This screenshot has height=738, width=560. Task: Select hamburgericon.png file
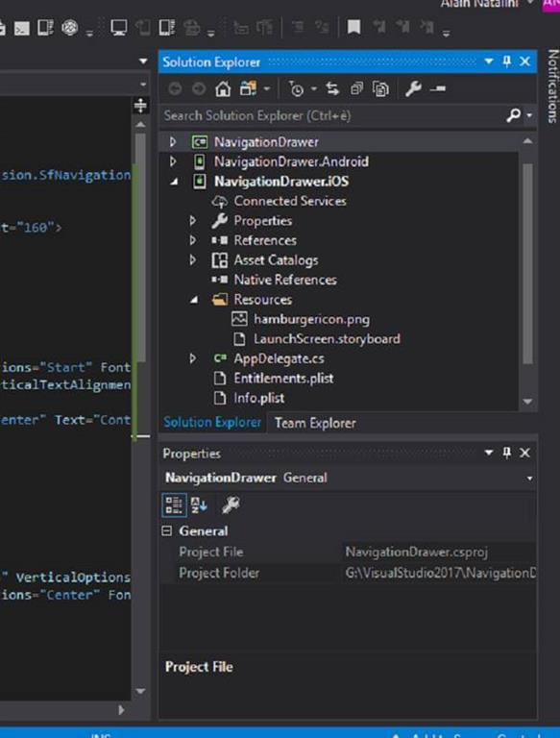point(311,319)
